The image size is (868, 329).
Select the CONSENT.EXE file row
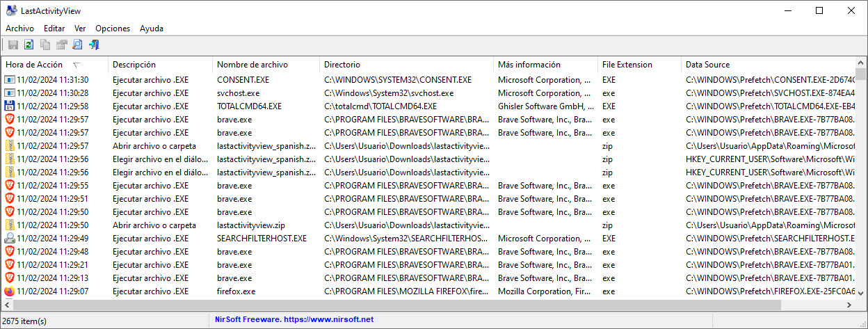pyautogui.click(x=428, y=80)
